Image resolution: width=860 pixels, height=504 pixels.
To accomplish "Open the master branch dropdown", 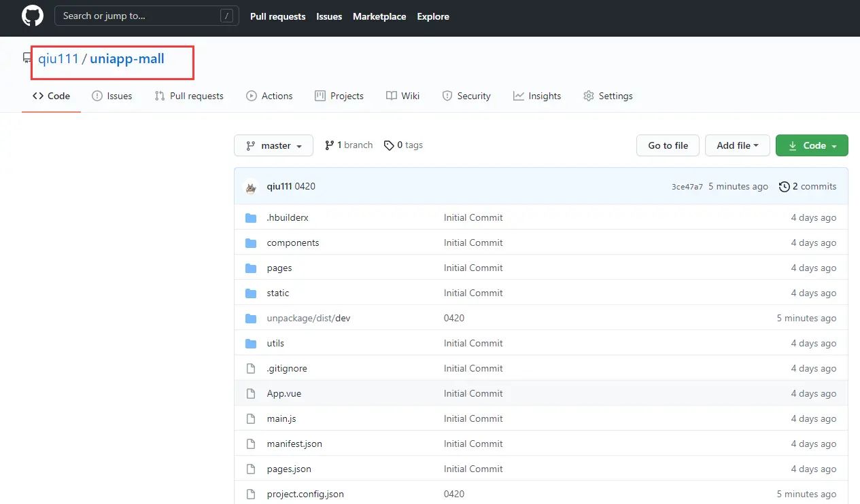I will [273, 145].
